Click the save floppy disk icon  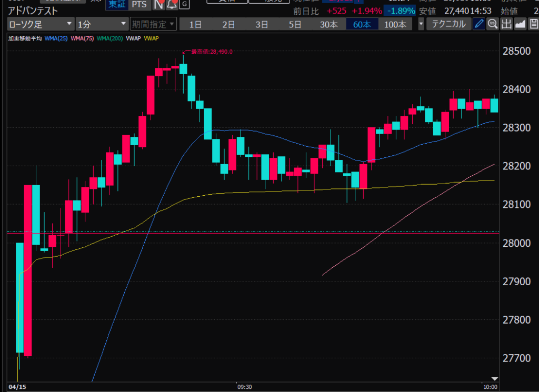click(533, 24)
